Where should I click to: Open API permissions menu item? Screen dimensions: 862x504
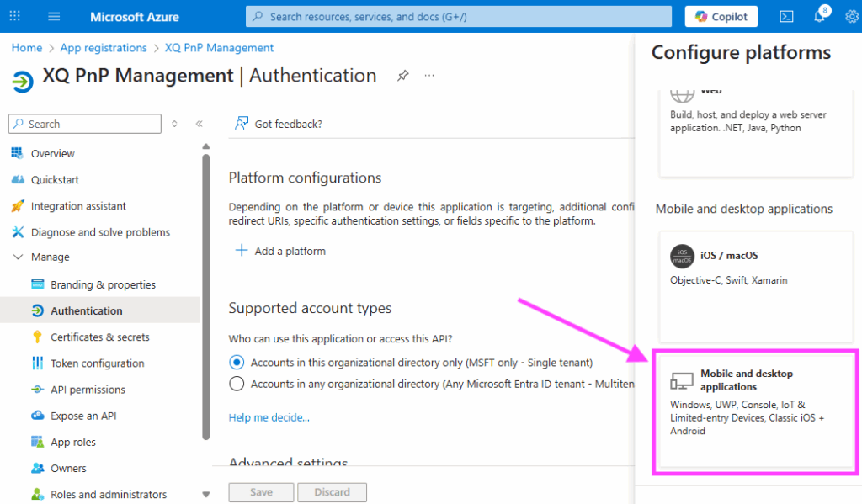(88, 390)
